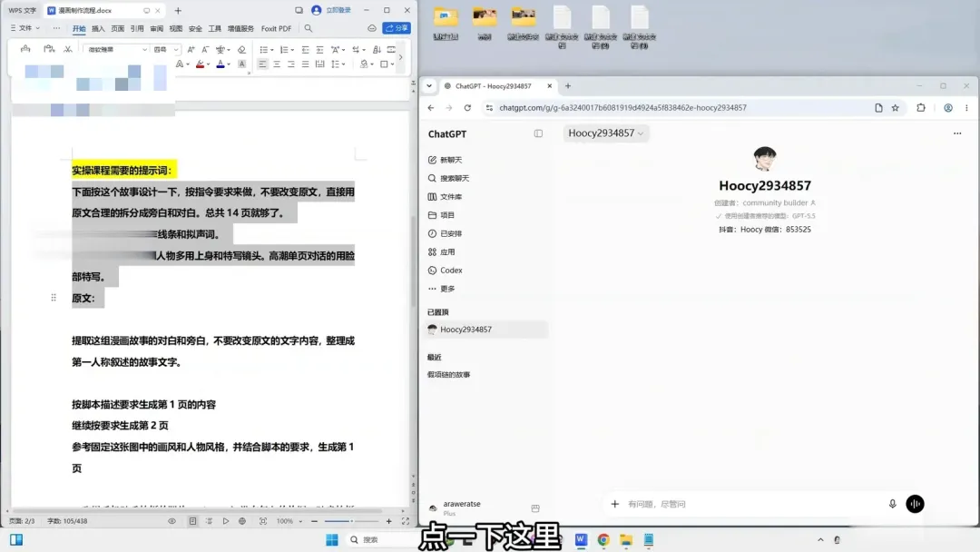
Task: Open the zoom percentage dropdown in WPS
Action: pyautogui.click(x=300, y=521)
